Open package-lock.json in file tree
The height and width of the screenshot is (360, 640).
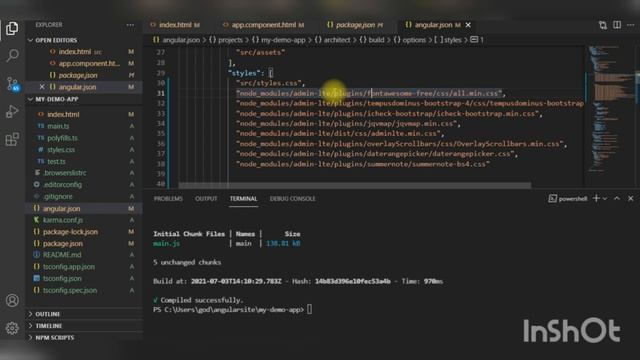(x=84, y=232)
